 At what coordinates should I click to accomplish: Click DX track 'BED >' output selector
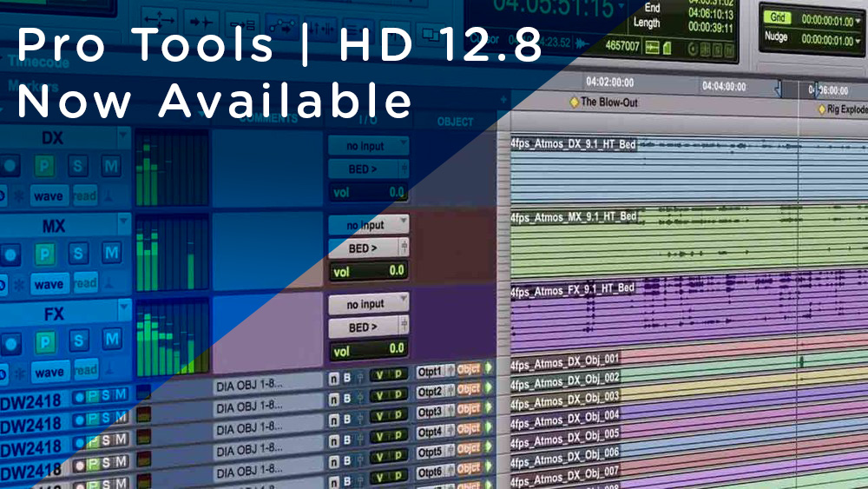pyautogui.click(x=369, y=169)
